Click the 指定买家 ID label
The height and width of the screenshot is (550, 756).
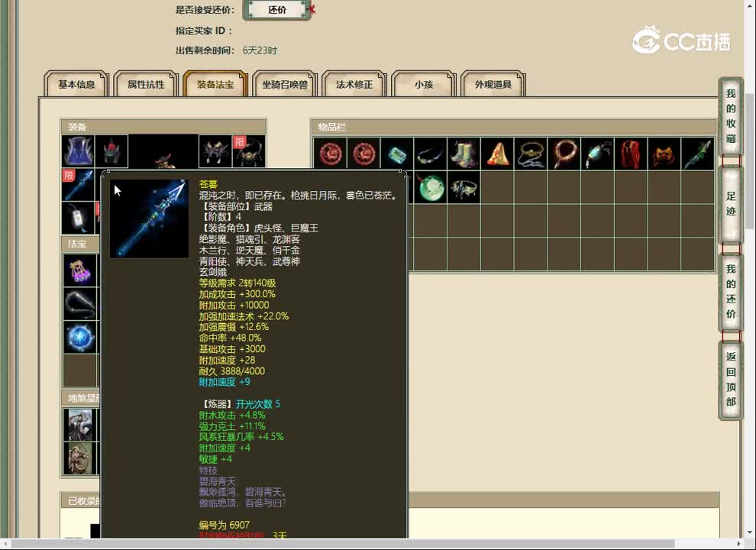[x=203, y=31]
